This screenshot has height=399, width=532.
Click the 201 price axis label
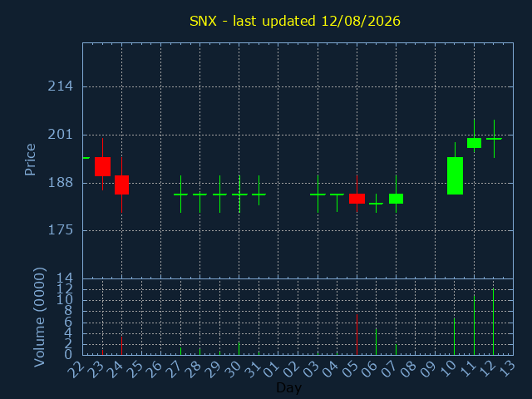[61, 135]
